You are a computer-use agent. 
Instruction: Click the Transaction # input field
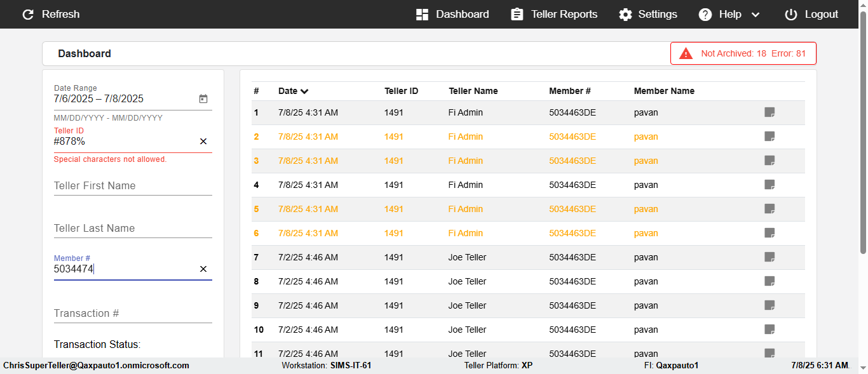[132, 313]
